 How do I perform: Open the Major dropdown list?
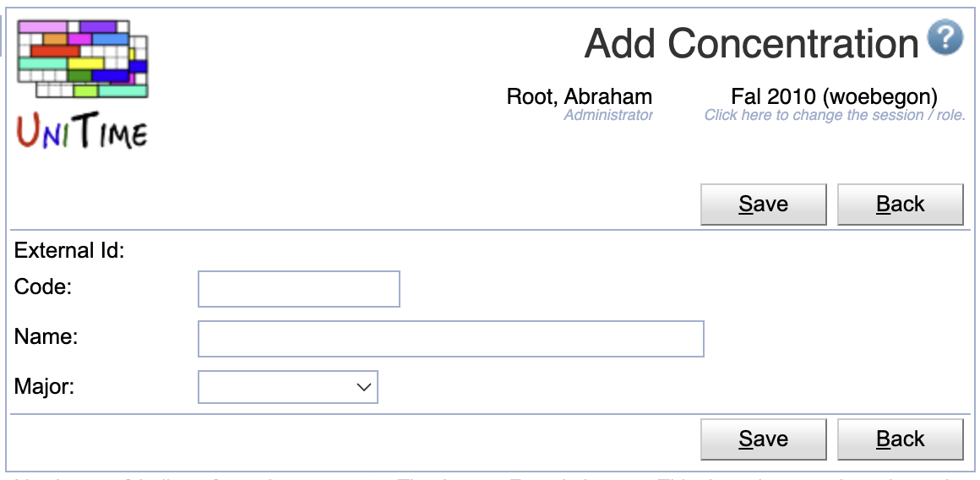tap(287, 387)
